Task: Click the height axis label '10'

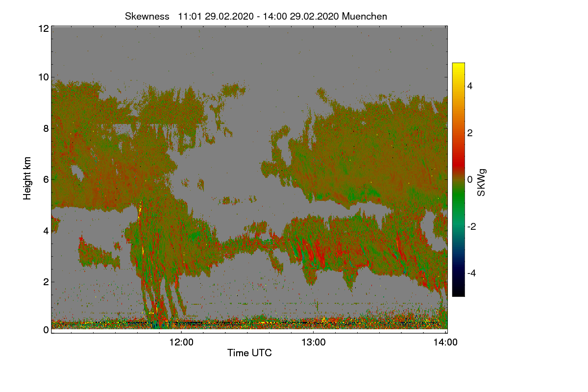Action: click(43, 77)
